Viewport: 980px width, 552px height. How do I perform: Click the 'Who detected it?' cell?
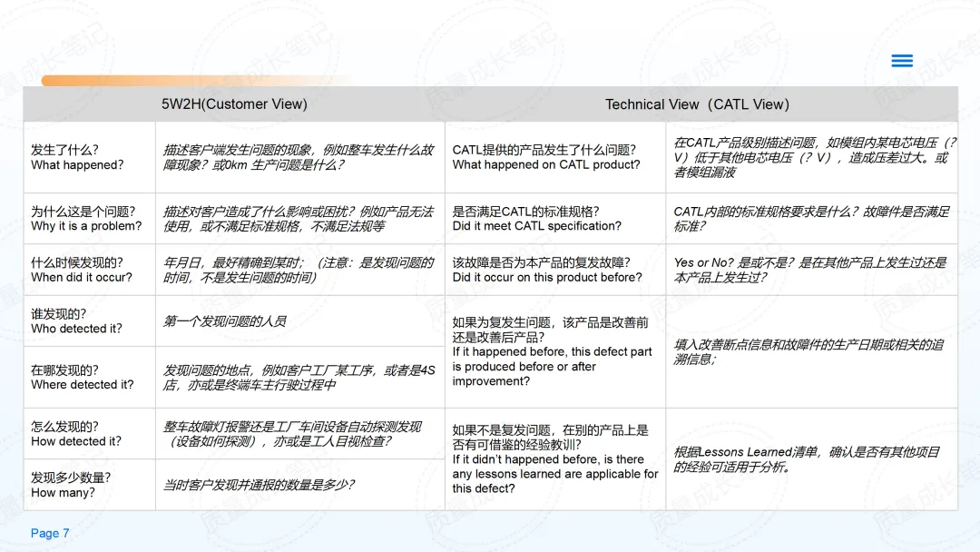coord(89,321)
